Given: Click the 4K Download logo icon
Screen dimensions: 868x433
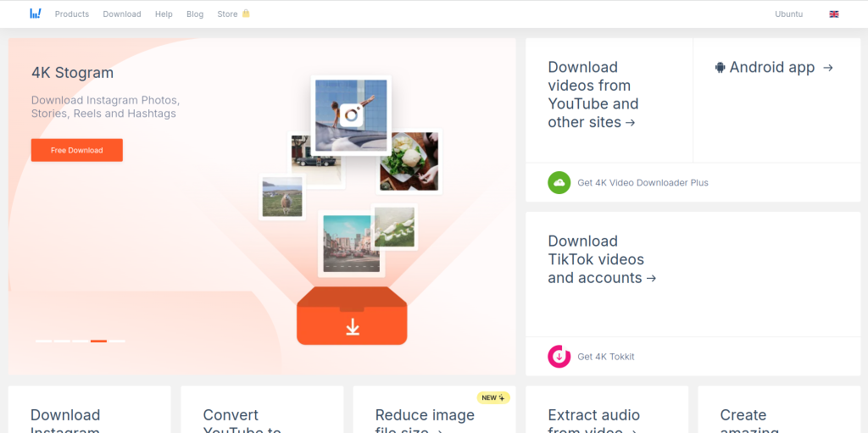Looking at the screenshot, I should coord(35,14).
